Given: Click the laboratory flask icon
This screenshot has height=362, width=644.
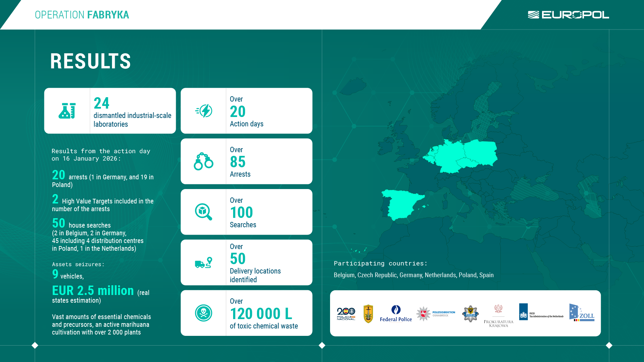Looking at the screenshot, I should click(67, 111).
